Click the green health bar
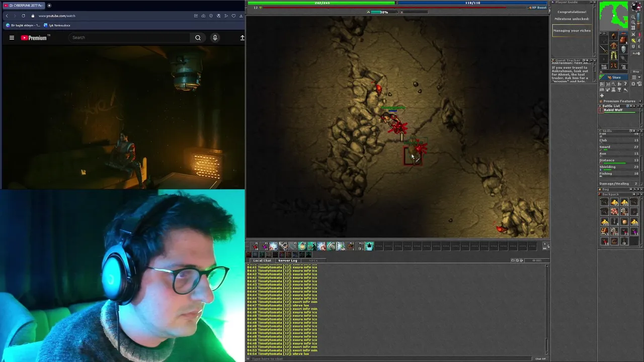The image size is (644, 362). coord(321,3)
